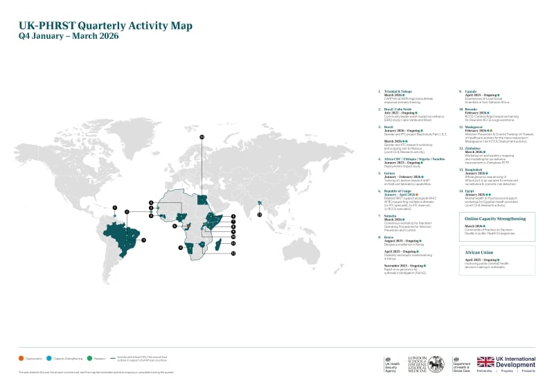Click map marker 10 for Rwanda
This screenshot has height=392, width=554.
tap(233, 237)
